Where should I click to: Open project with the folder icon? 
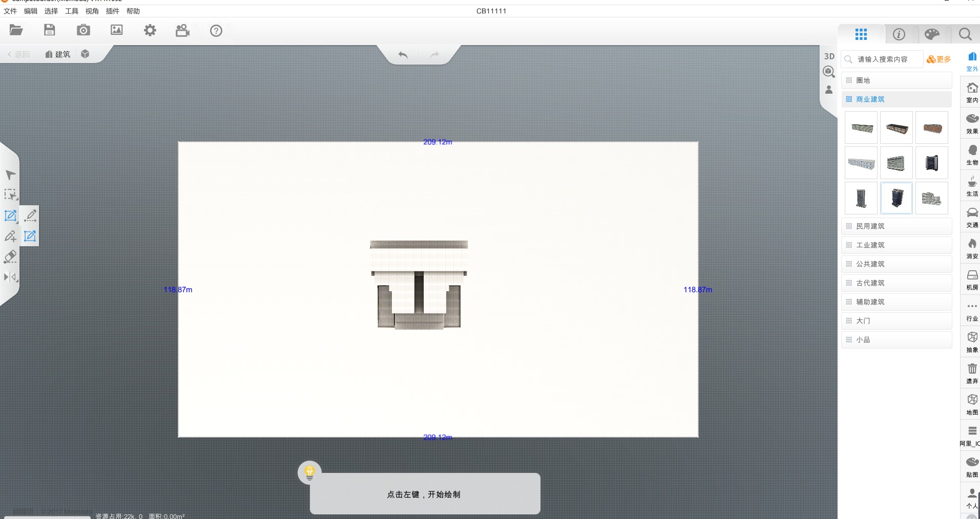click(16, 30)
